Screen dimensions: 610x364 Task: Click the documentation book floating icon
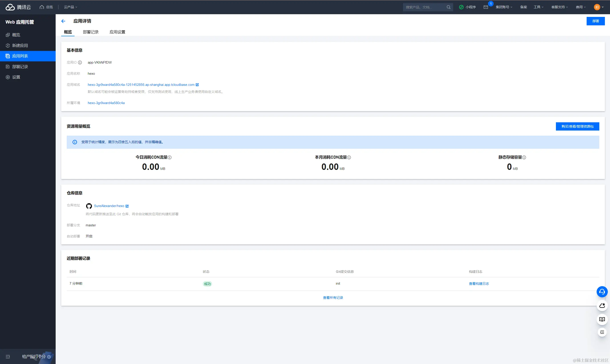point(602,319)
